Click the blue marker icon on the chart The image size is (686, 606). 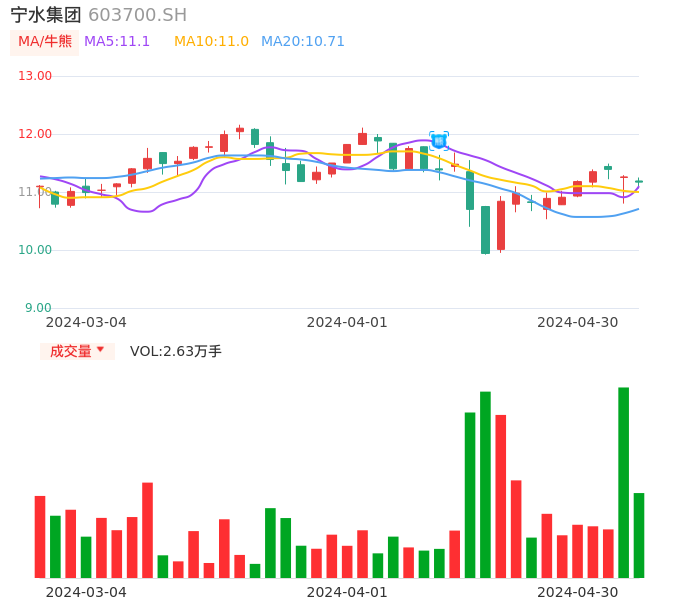(x=439, y=141)
